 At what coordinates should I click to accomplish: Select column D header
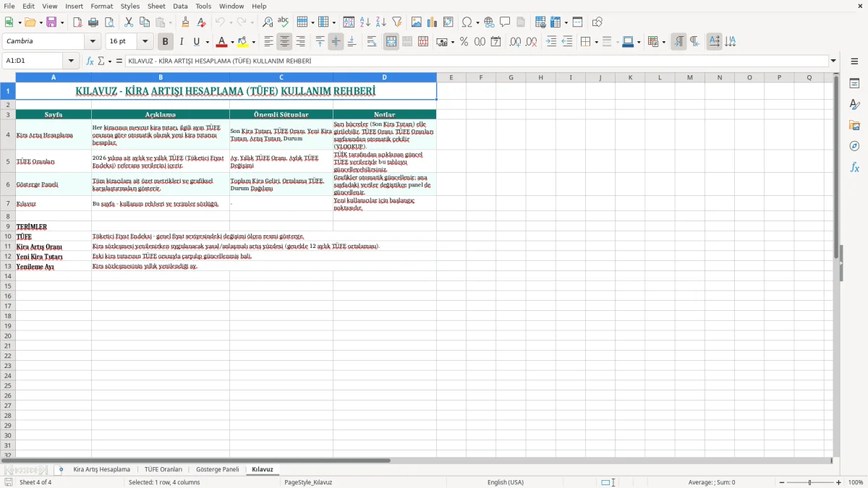click(x=385, y=77)
